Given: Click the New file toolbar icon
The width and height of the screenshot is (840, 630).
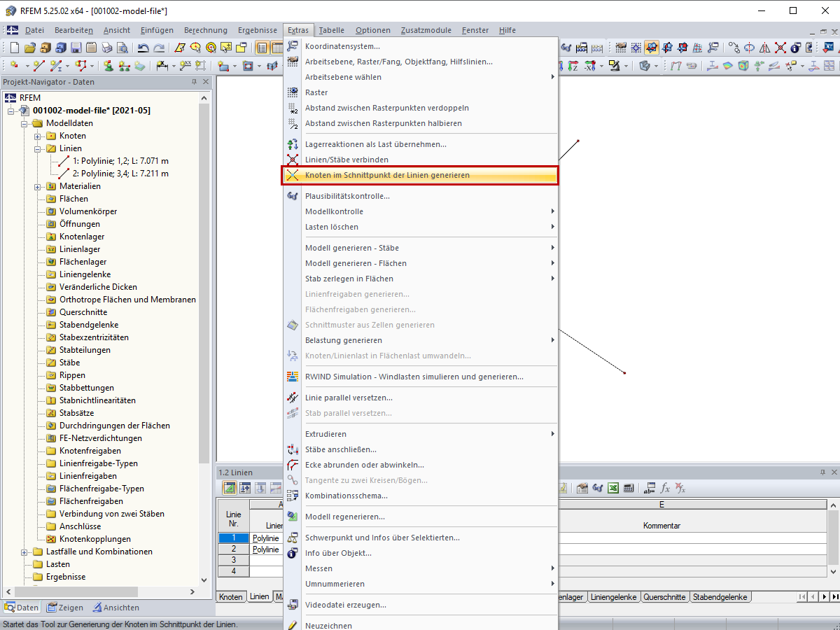Looking at the screenshot, I should [15, 48].
